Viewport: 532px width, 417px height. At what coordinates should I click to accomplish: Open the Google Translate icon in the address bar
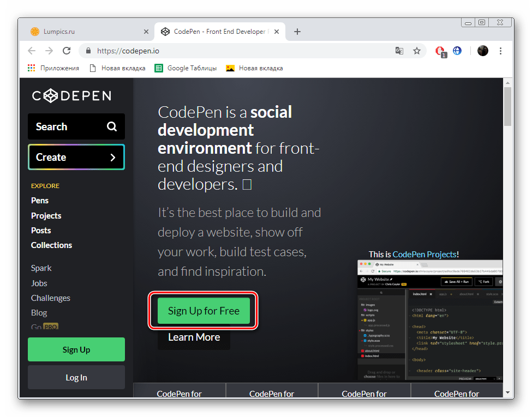point(399,50)
